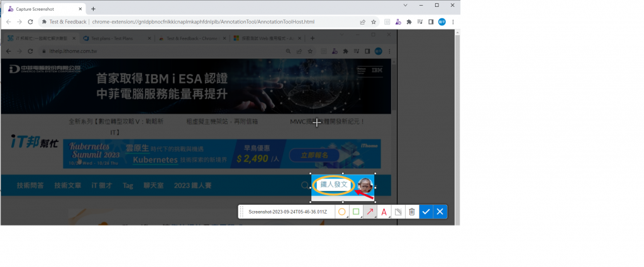Open the tab search chevron

coord(406,5)
